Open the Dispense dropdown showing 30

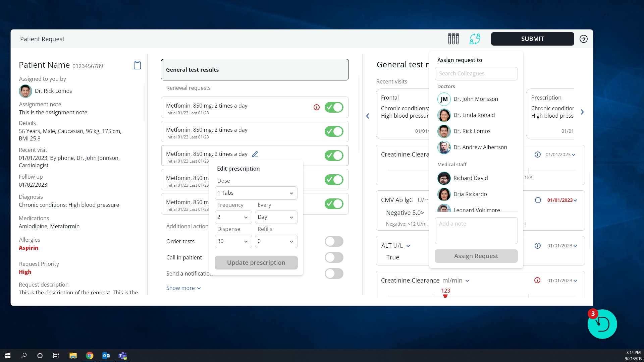[x=233, y=241]
